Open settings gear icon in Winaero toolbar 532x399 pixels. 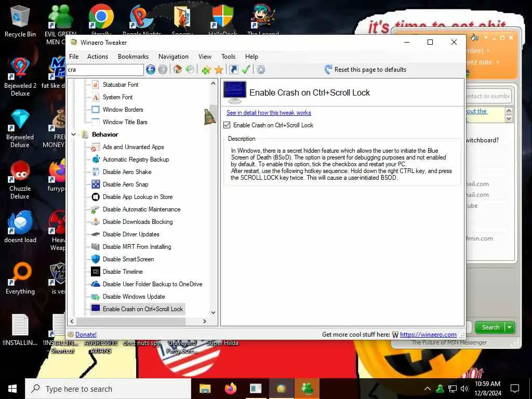coord(261,70)
